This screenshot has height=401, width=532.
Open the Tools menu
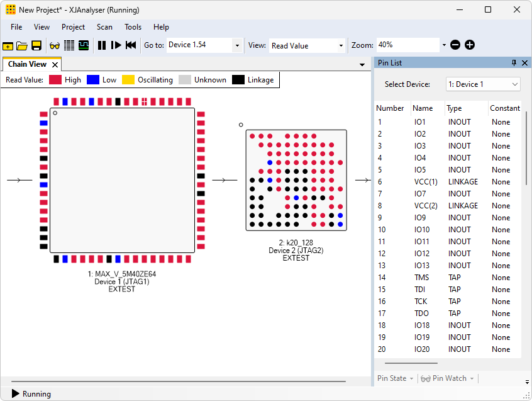[x=133, y=27]
